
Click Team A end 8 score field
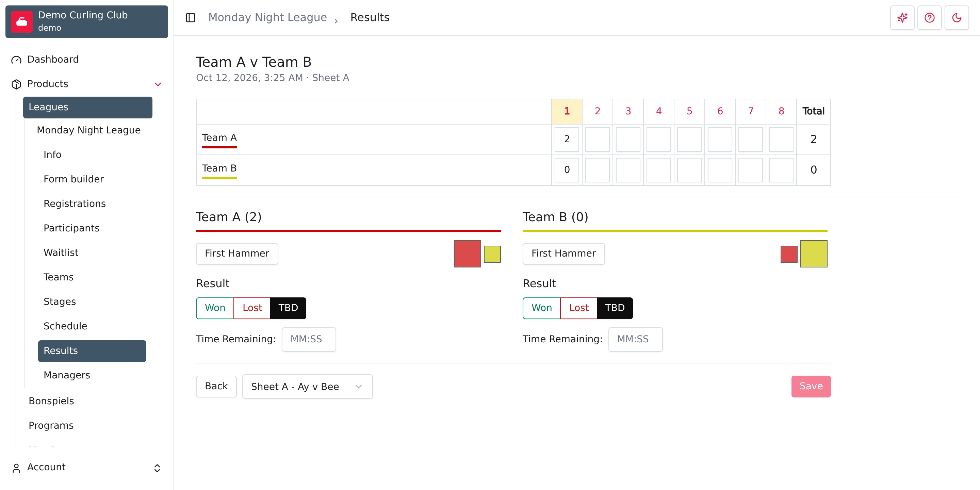(781, 139)
